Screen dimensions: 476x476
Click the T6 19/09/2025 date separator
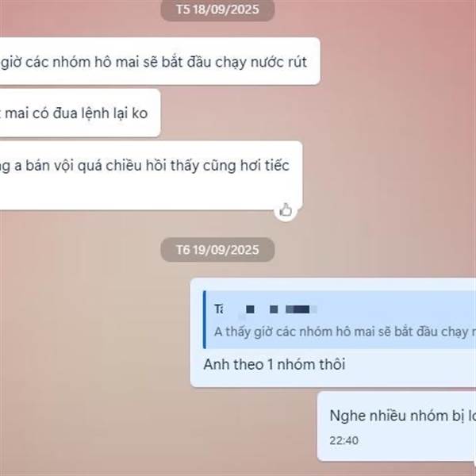click(x=217, y=250)
